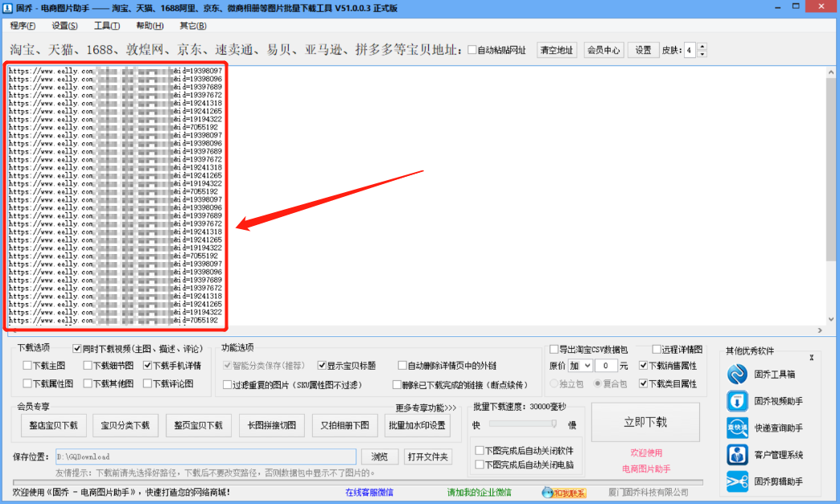The image size is (840, 504).
Task: Click 整页宝贝下载 button
Action: click(198, 425)
